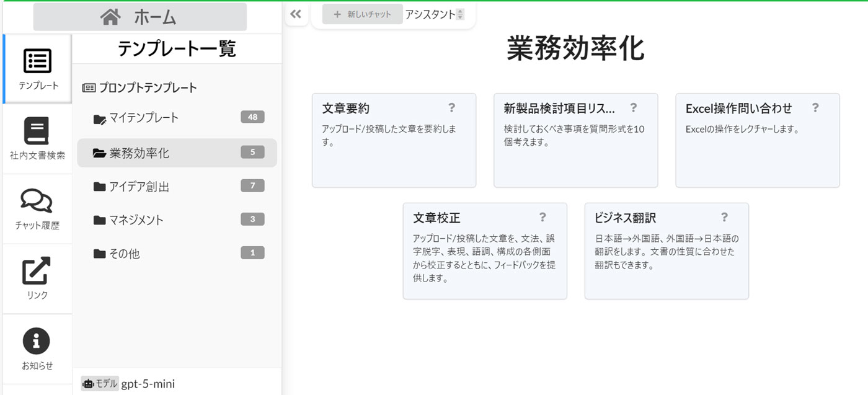Open the 新製品検討項目リスト template card
The width and height of the screenshot is (868, 395).
pos(575,140)
